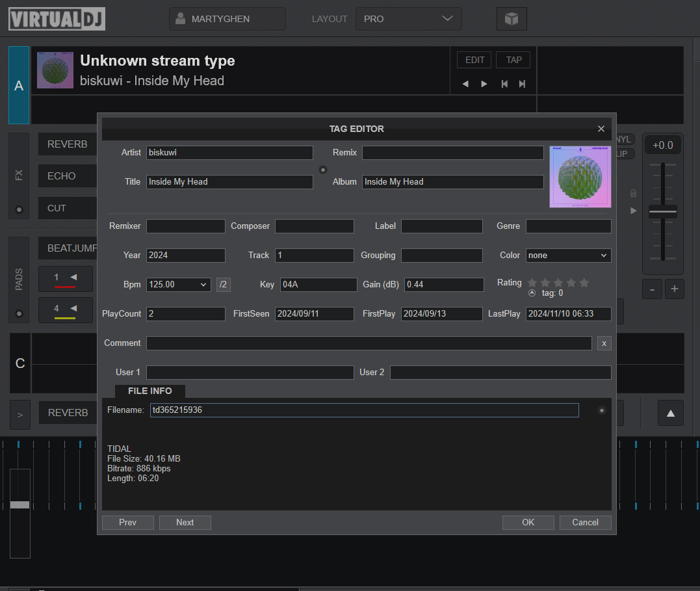700x591 pixels.
Task: Click the PlayCount field
Action: [186, 314]
